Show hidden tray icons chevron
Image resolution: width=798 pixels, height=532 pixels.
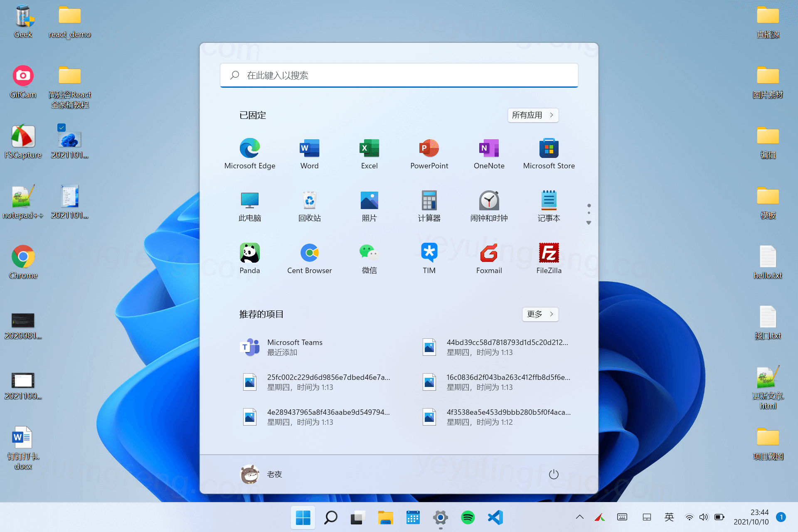579,517
